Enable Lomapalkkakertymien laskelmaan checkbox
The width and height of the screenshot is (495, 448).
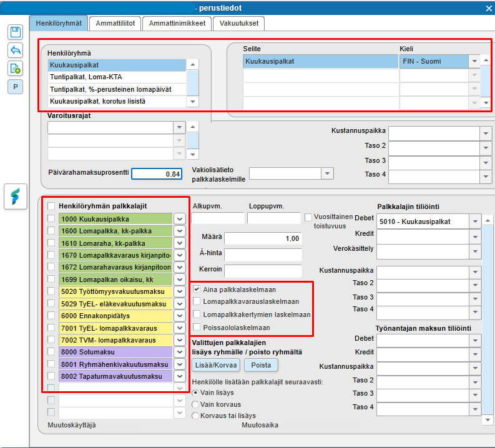[197, 314]
